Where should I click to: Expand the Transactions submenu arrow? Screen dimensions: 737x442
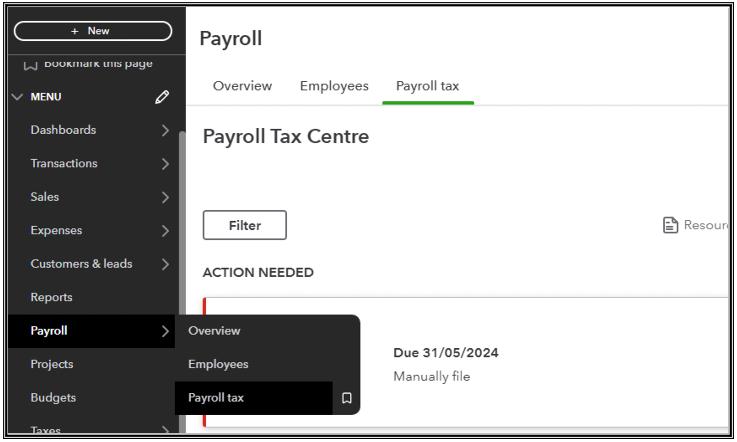165,164
